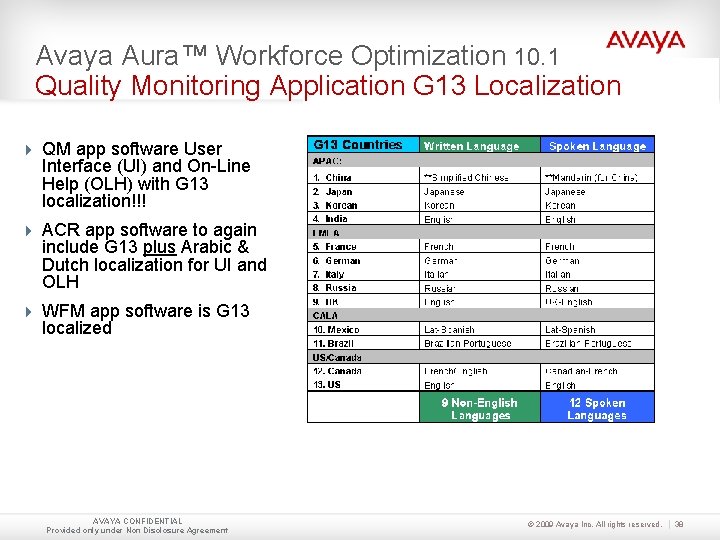Viewport: 720px width, 540px height.
Task: Click the bullet starting 'QM app software User'
Action: pyautogui.click(x=146, y=174)
